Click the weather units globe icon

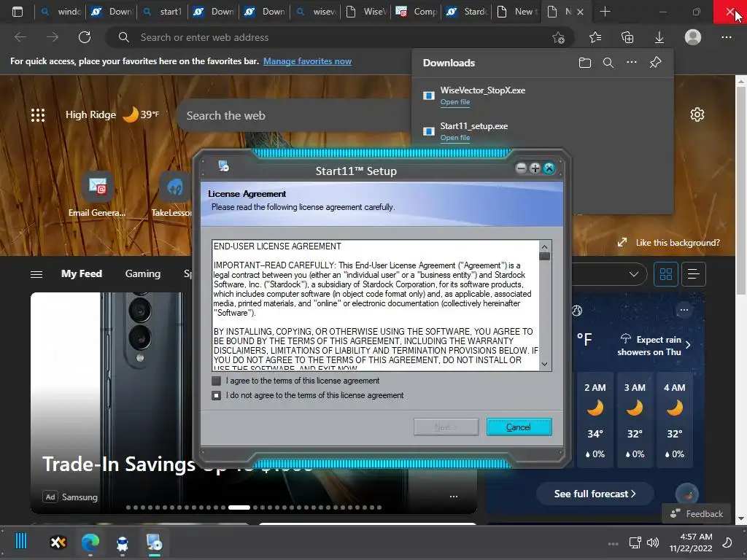(577, 311)
